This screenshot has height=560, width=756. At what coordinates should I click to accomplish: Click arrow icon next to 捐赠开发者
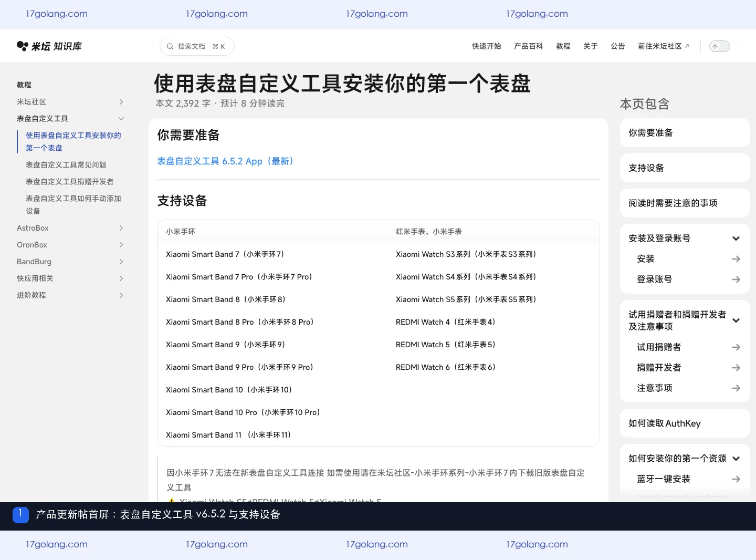(736, 368)
